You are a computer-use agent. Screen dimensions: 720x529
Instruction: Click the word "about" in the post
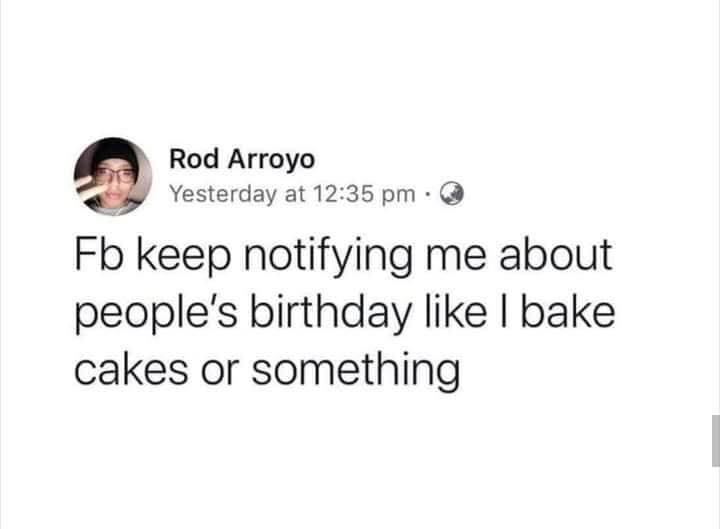point(556,254)
